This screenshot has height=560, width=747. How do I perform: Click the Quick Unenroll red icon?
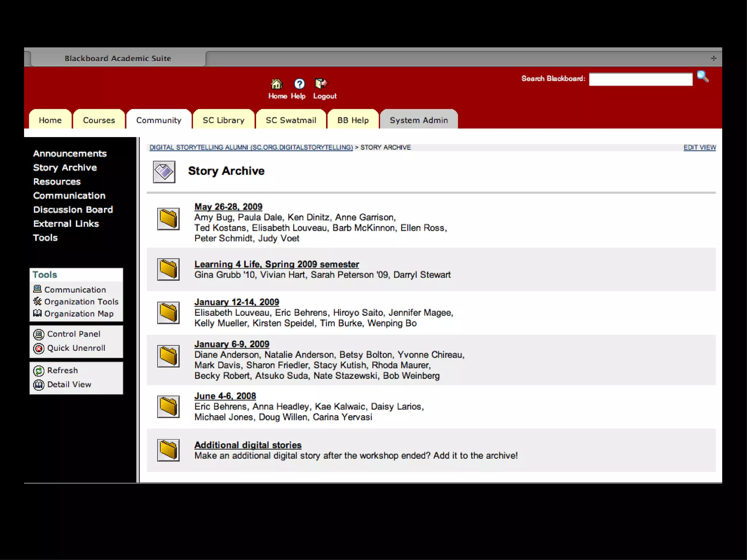pyautogui.click(x=39, y=349)
